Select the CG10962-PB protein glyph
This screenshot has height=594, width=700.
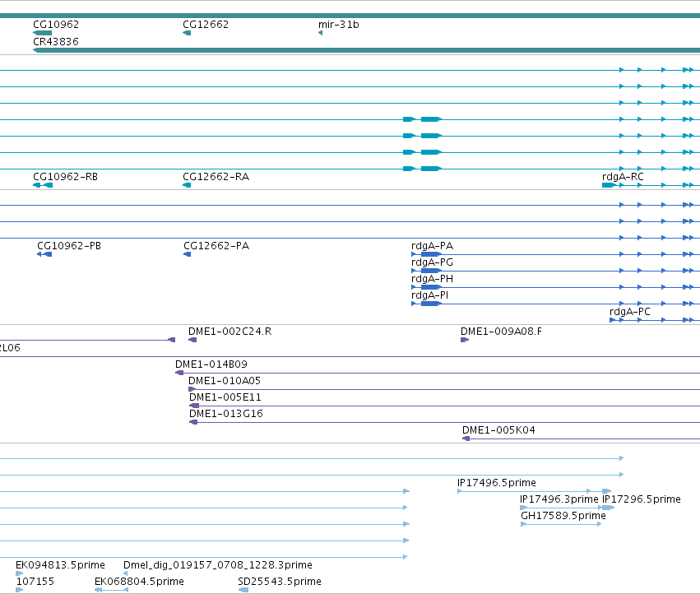pyautogui.click(x=44, y=254)
